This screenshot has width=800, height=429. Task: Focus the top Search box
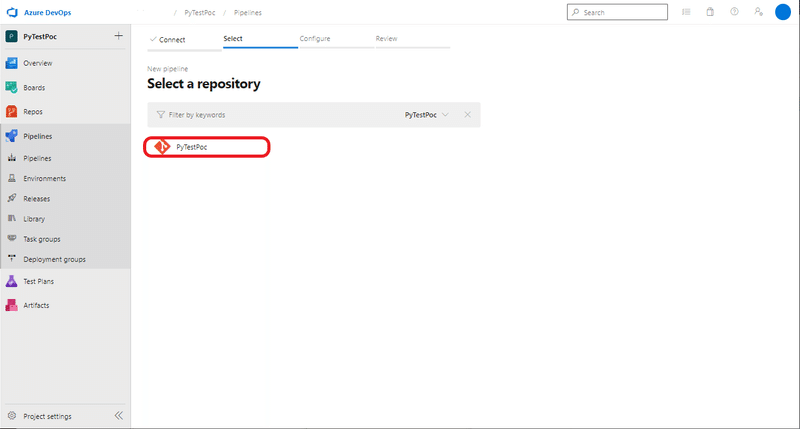[617, 12]
